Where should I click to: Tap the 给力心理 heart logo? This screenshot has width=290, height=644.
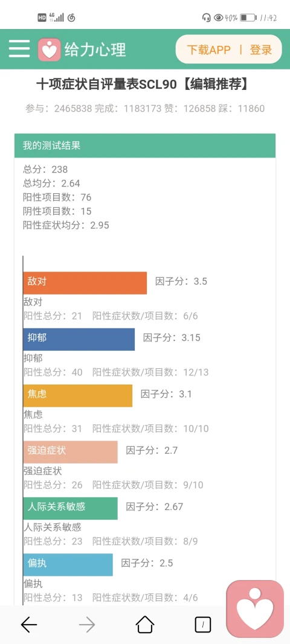coord(50,49)
